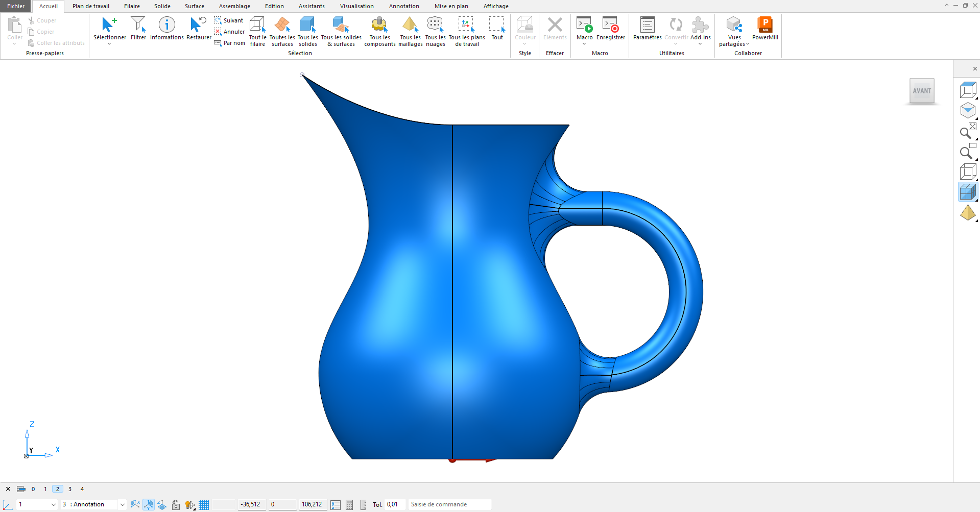Screen dimensions: 980x512
Task: Click the AVANT view cube face
Action: click(921, 91)
